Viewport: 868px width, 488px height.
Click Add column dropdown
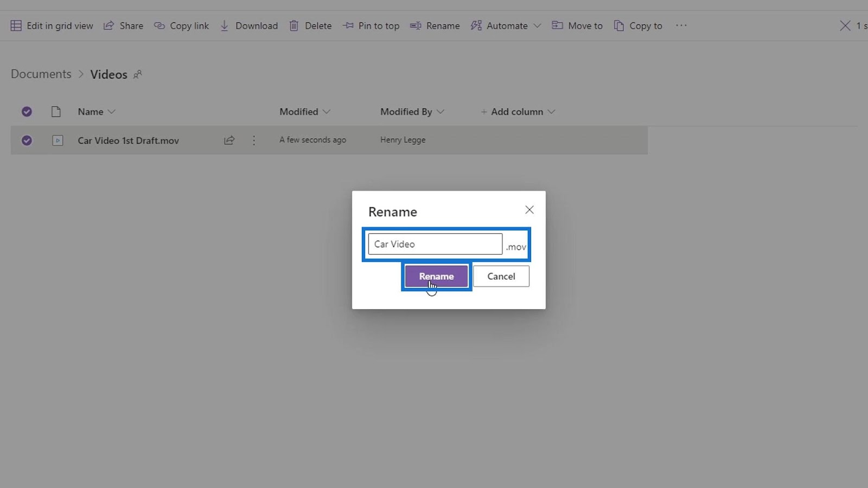pos(518,112)
